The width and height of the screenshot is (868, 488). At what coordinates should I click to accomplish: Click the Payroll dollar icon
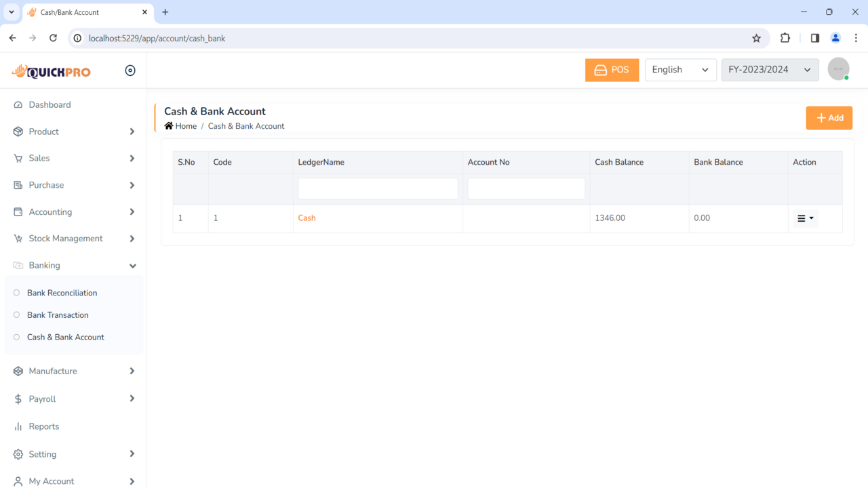[19, 399]
